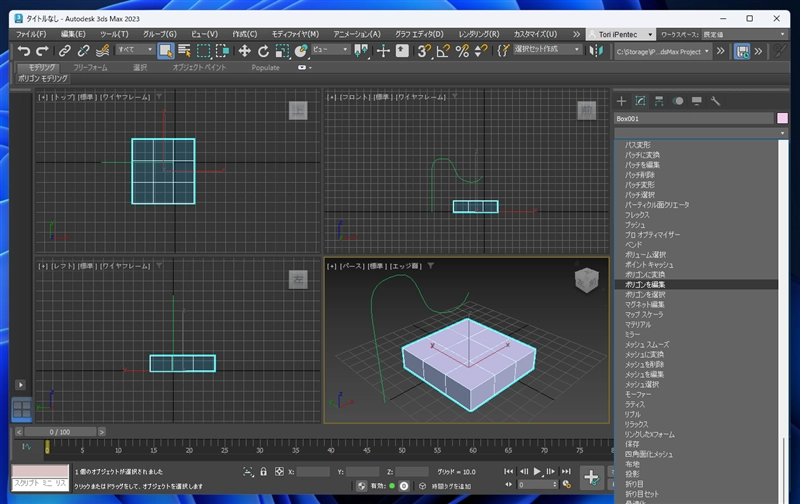Click the ViewCube in the perspective viewport
Image resolution: width=800 pixels, height=504 pixels.
click(x=586, y=280)
